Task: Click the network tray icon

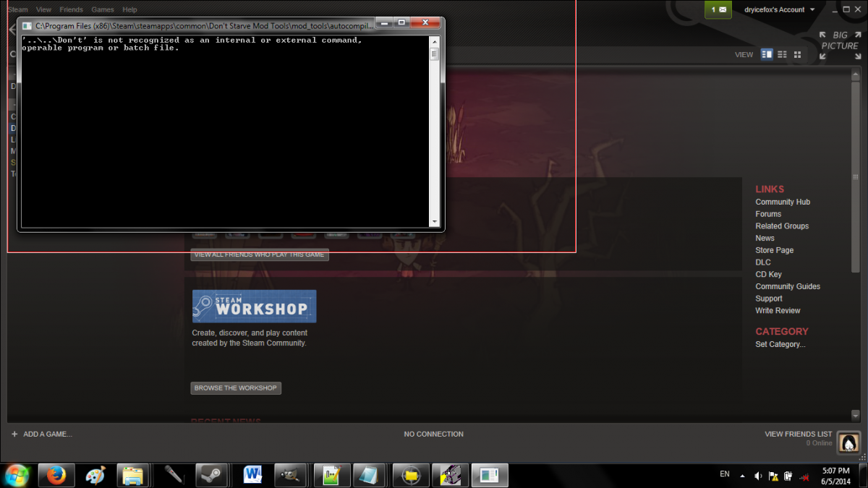Action: 804,476
